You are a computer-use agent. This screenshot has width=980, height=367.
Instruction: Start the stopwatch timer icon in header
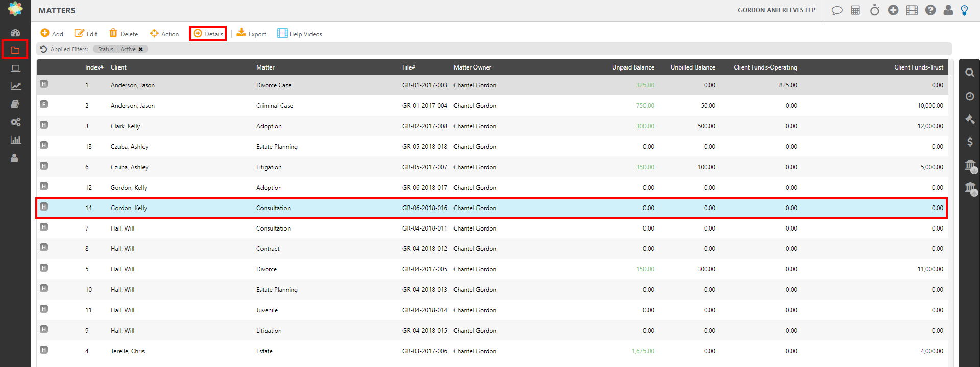point(874,10)
